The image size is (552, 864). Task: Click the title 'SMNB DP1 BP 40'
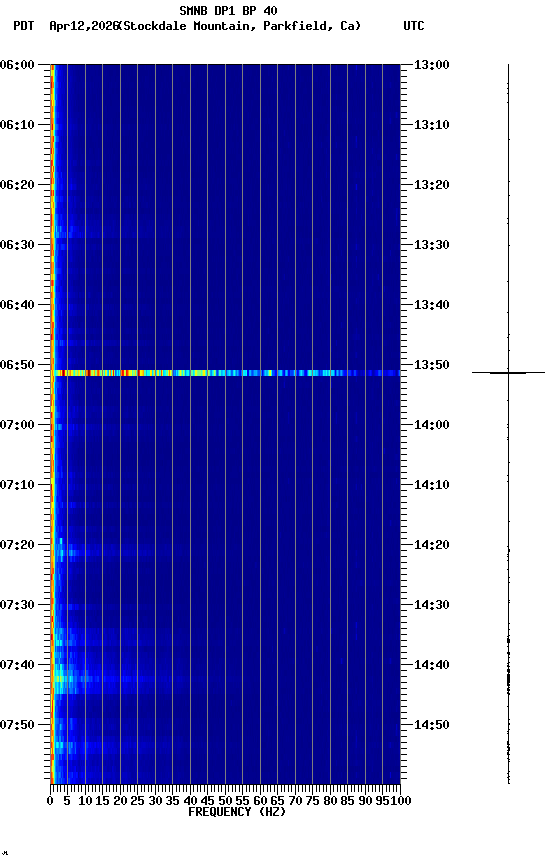click(x=228, y=10)
